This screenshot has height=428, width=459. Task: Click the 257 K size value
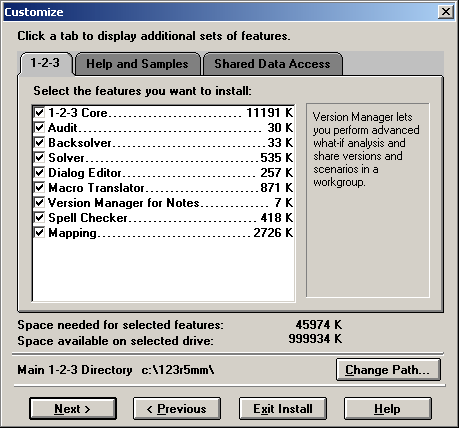tap(277, 173)
